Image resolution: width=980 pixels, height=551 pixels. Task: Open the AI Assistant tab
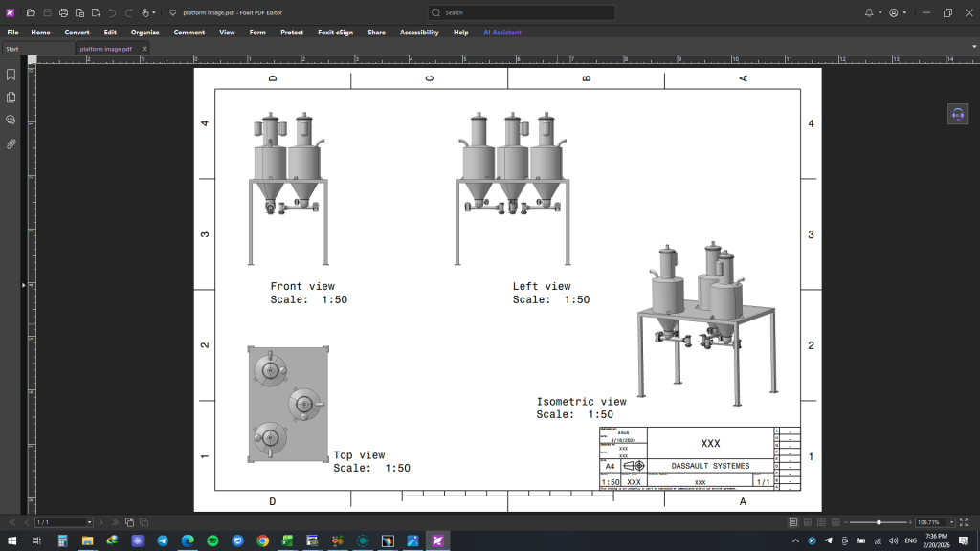tap(502, 32)
